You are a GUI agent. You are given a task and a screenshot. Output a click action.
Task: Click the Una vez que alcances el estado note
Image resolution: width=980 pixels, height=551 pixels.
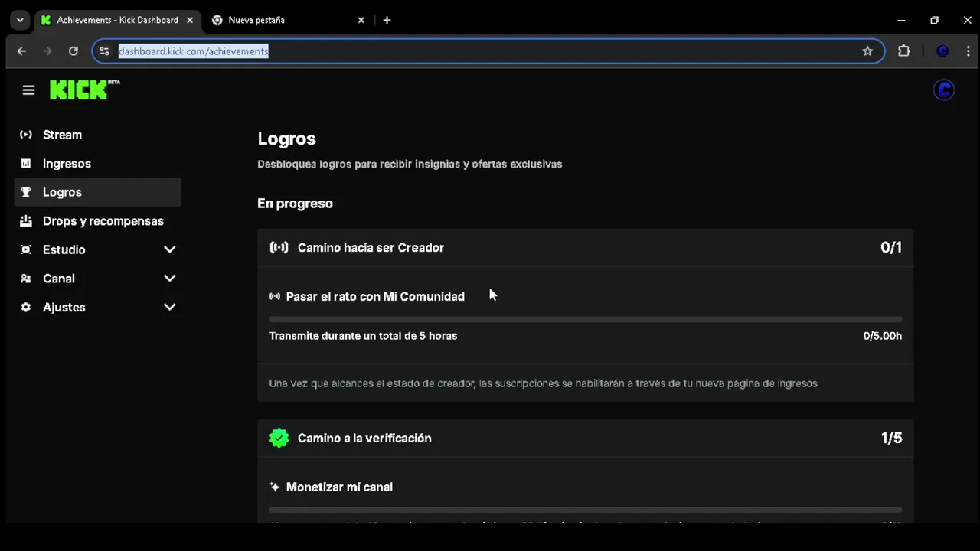[x=544, y=383]
